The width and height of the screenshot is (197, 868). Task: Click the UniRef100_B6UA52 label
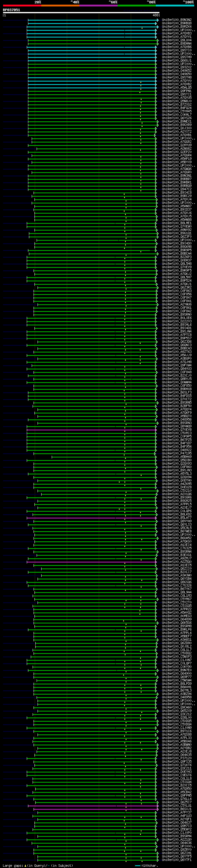click(x=176, y=538)
